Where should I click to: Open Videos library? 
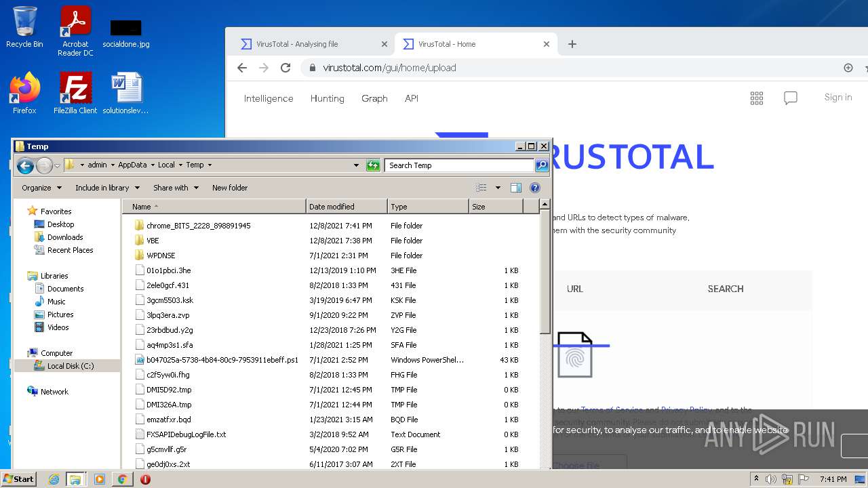click(58, 327)
